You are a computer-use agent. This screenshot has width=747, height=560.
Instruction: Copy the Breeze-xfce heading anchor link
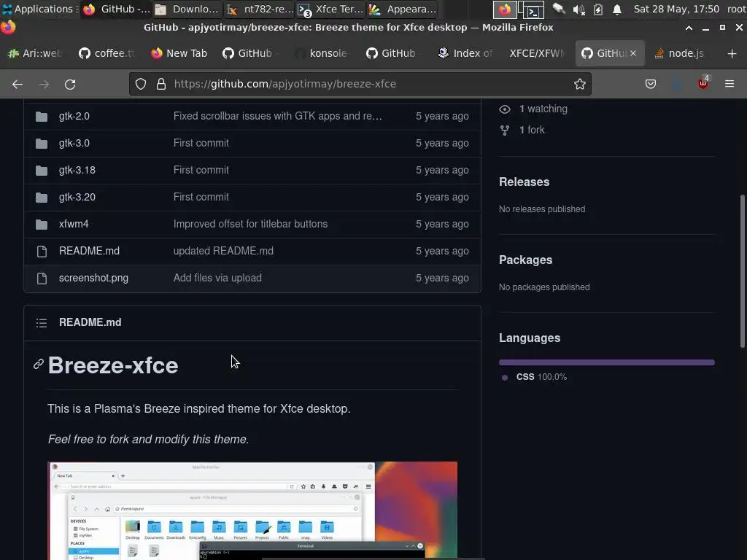point(39,365)
